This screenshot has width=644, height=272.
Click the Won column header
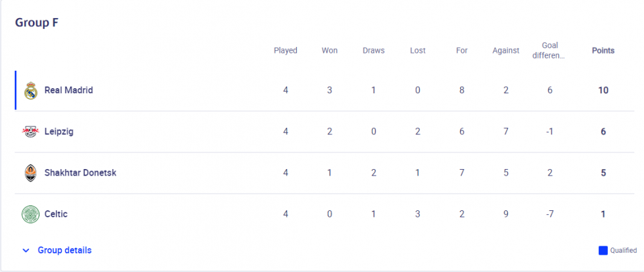(x=329, y=51)
